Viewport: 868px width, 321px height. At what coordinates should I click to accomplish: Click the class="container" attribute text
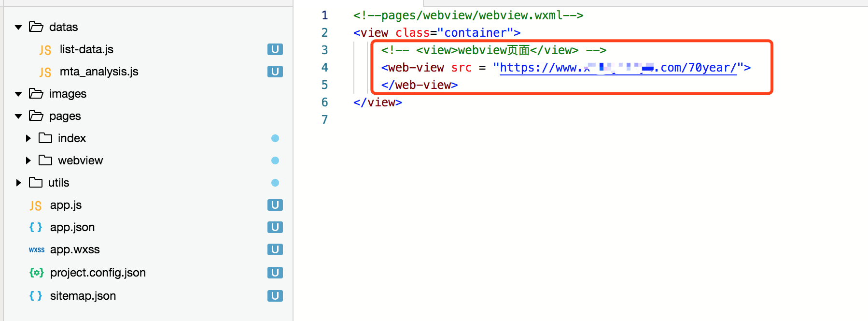click(454, 33)
